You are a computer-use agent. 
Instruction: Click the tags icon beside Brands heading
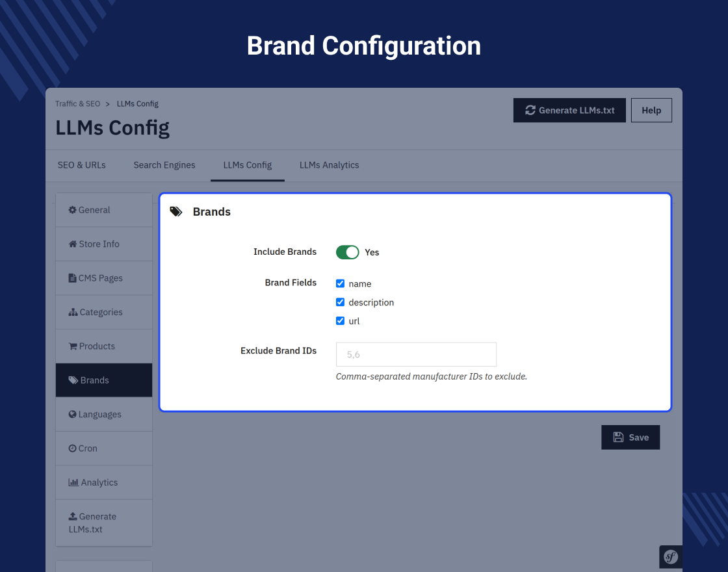176,212
